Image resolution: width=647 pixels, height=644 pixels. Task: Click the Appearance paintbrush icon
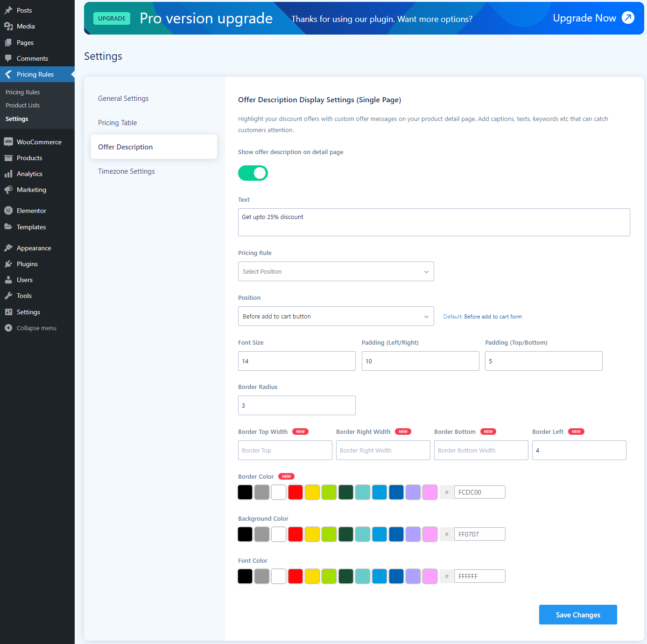click(8, 248)
